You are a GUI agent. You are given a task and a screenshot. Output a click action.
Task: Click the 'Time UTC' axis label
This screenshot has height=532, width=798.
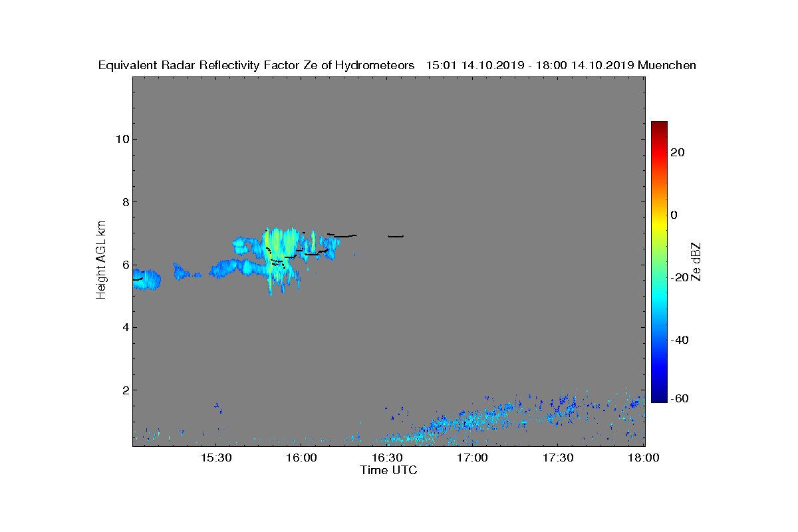(x=389, y=470)
